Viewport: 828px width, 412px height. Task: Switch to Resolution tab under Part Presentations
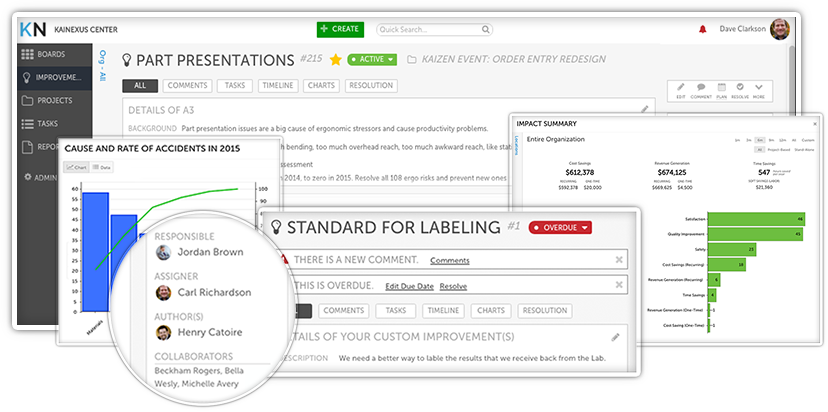pyautogui.click(x=371, y=86)
